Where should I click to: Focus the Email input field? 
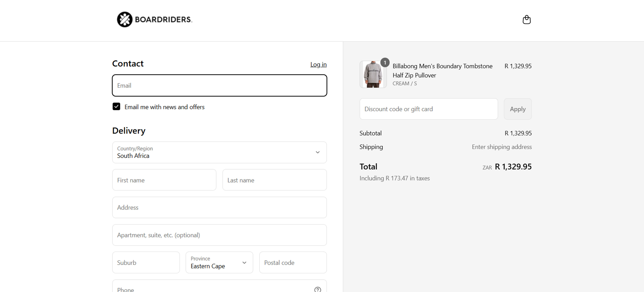click(x=219, y=85)
